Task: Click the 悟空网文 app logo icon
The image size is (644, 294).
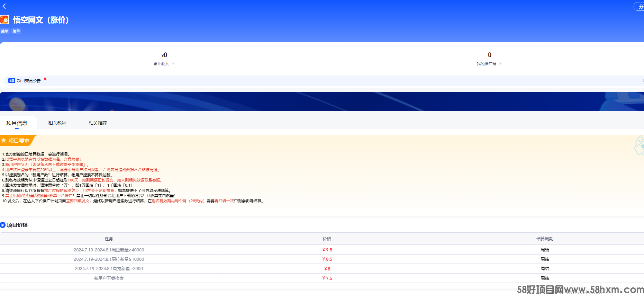Action: point(4,20)
